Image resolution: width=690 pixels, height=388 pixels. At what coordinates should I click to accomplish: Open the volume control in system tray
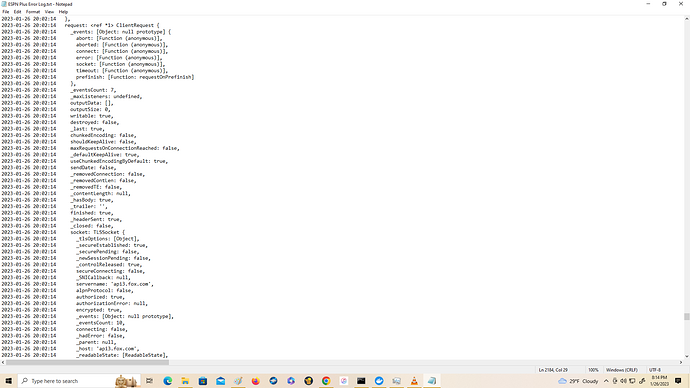(x=623, y=381)
